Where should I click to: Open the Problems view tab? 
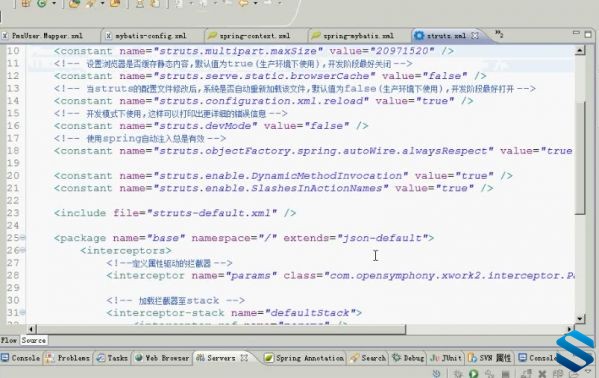68,358
